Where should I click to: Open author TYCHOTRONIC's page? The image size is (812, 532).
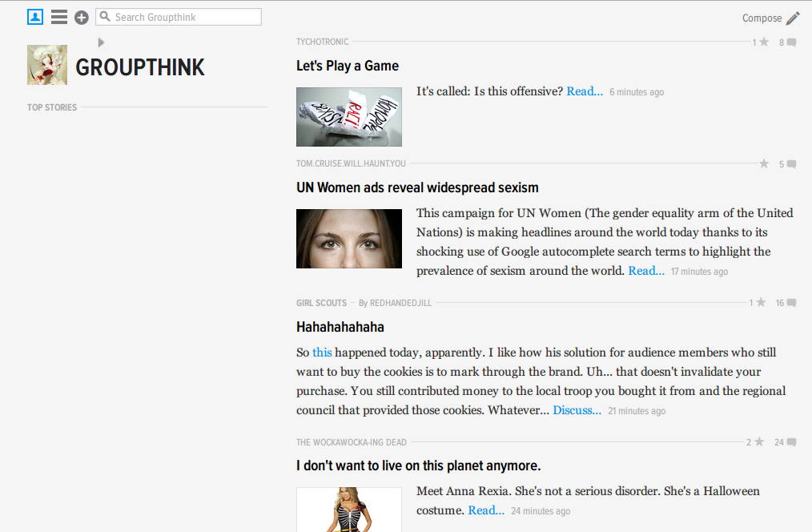pyautogui.click(x=322, y=42)
